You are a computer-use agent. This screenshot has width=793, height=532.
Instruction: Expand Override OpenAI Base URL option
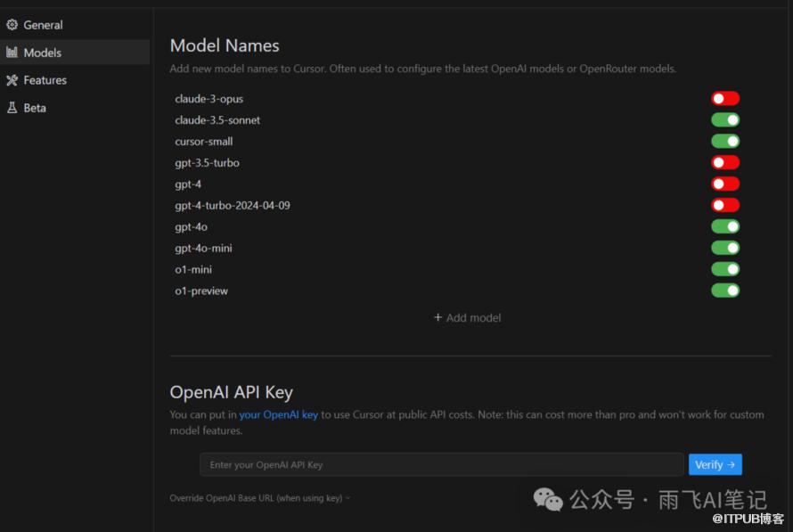tap(260, 498)
